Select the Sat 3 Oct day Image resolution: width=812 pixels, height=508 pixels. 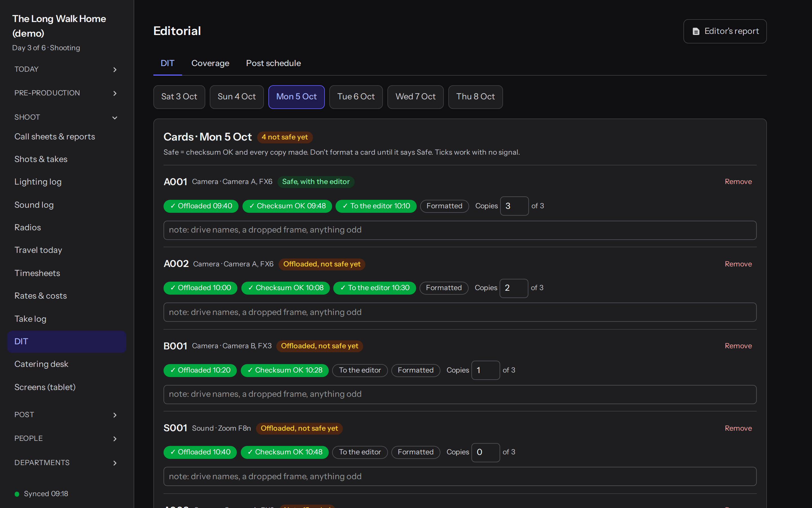point(179,97)
